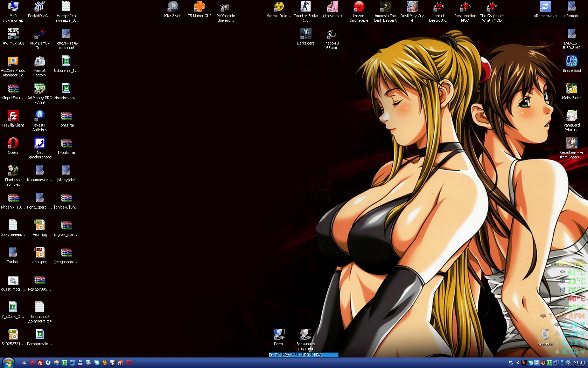Launch MKV Demux Tool

(40, 39)
